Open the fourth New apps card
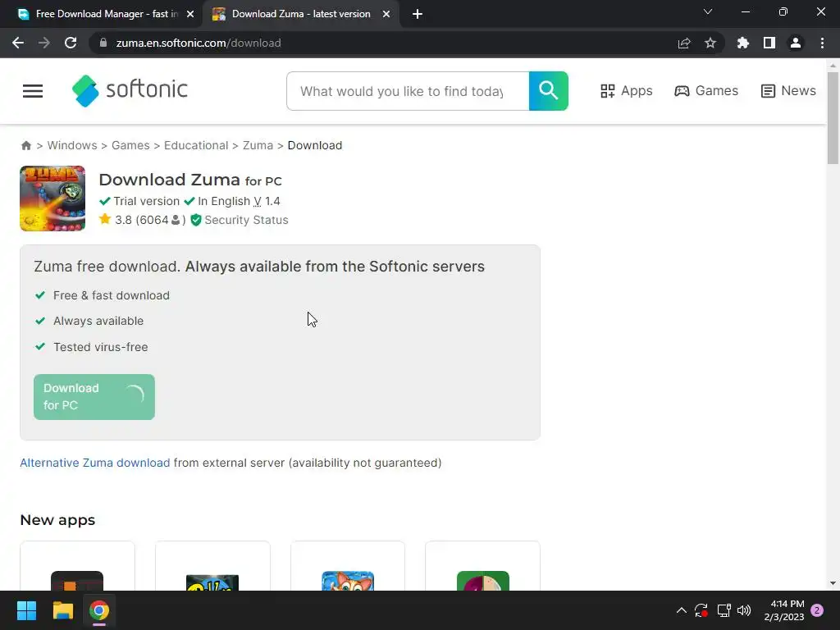Image resolution: width=840 pixels, height=630 pixels. tap(482, 566)
